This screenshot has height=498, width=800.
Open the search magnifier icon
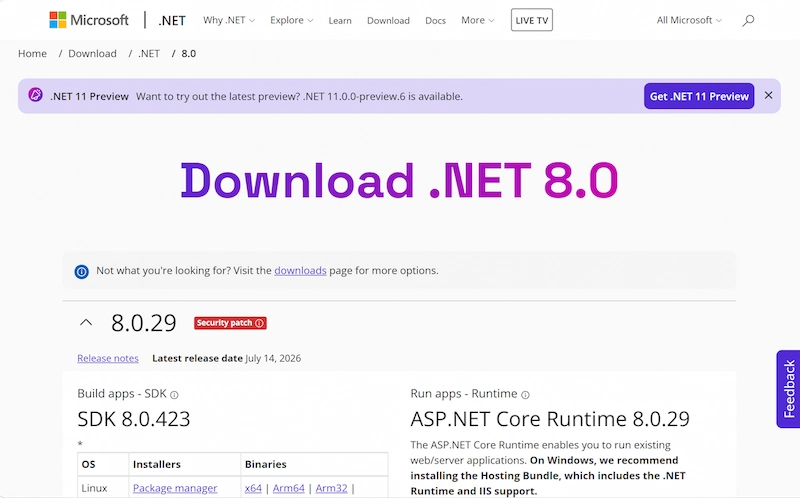pos(748,20)
